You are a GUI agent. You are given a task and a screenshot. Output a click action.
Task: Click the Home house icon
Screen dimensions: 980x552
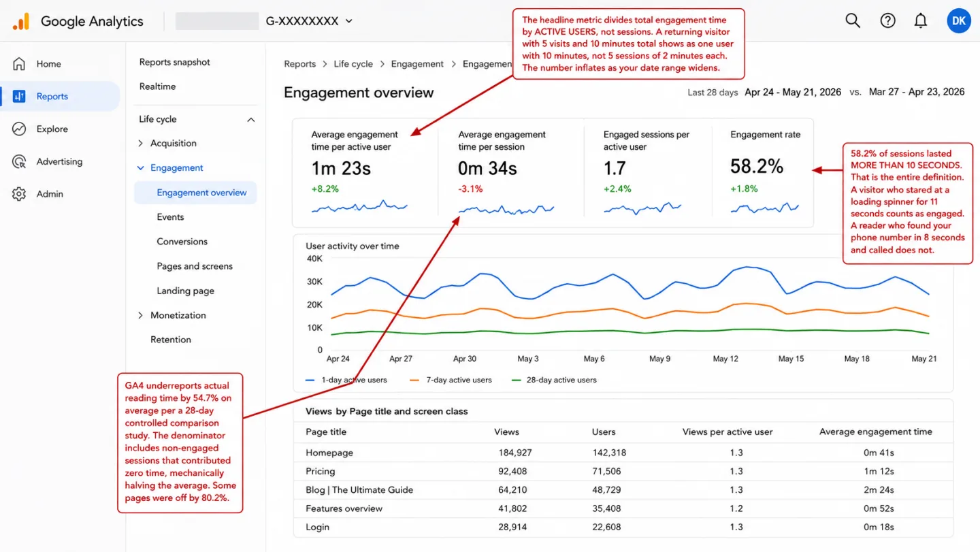[19, 64]
